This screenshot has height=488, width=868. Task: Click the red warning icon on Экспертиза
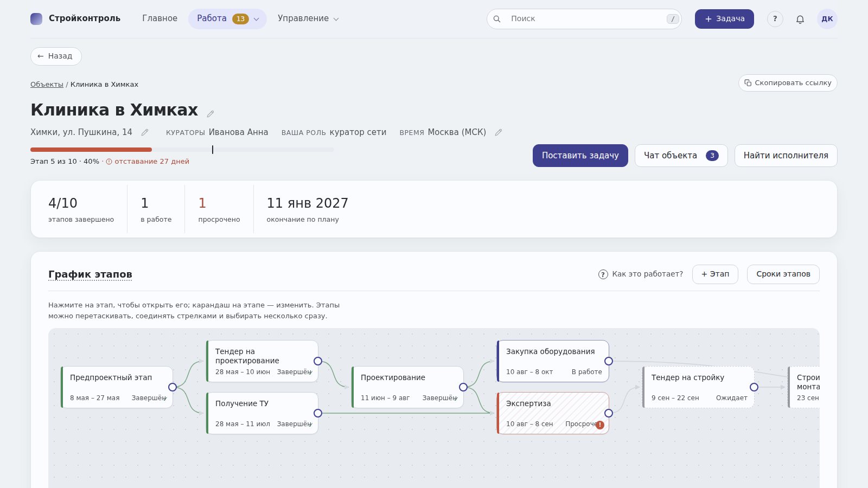coord(600,425)
